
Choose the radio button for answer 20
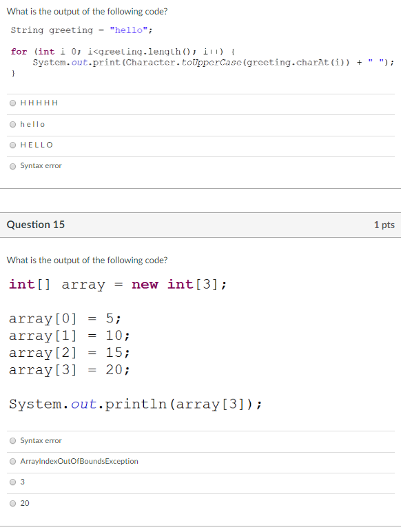pyautogui.click(x=13, y=504)
